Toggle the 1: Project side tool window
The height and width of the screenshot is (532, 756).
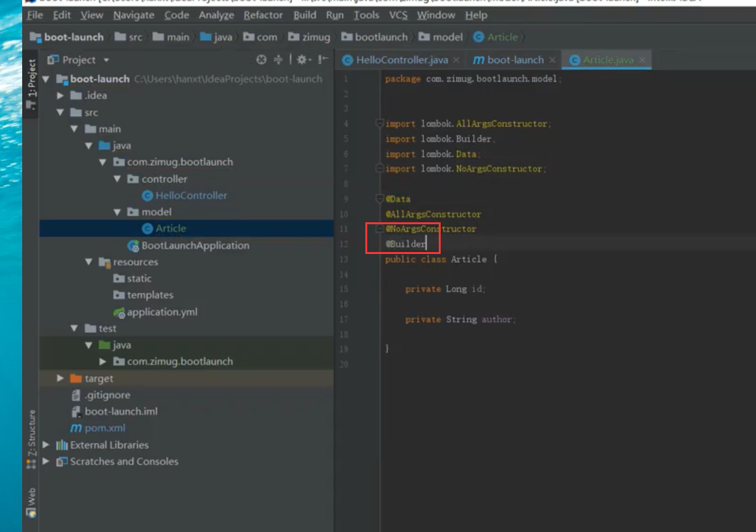(31, 84)
